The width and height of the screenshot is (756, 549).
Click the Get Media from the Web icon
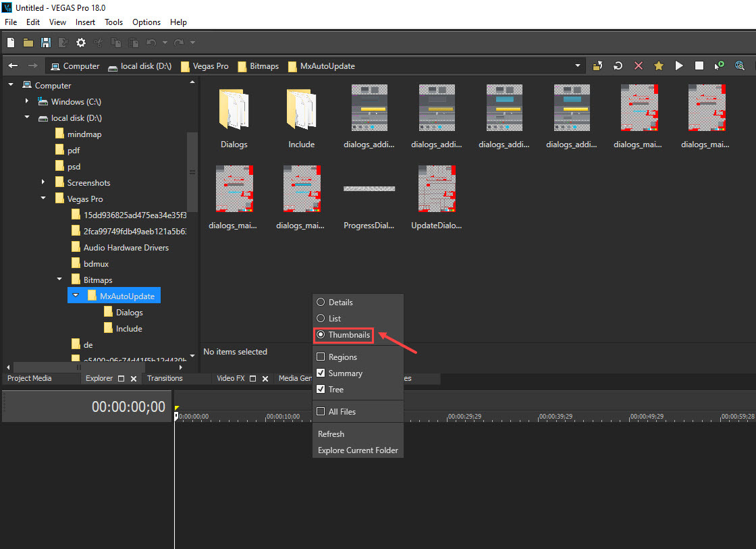pyautogui.click(x=739, y=66)
